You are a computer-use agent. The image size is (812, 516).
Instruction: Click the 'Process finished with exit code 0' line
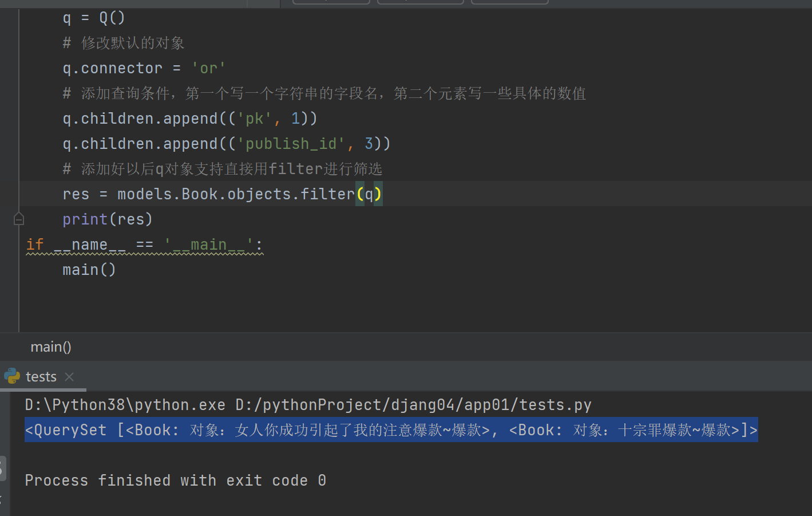coord(176,480)
